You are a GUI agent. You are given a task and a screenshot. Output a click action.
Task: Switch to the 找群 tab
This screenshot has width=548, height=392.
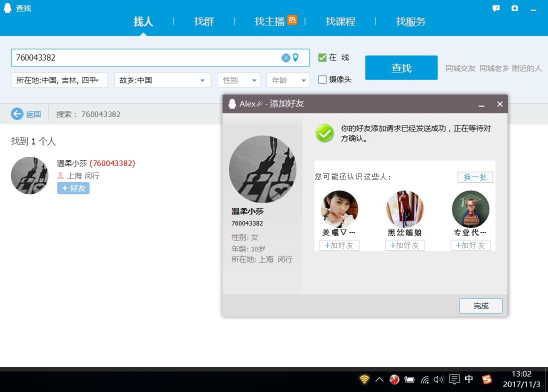pos(204,21)
